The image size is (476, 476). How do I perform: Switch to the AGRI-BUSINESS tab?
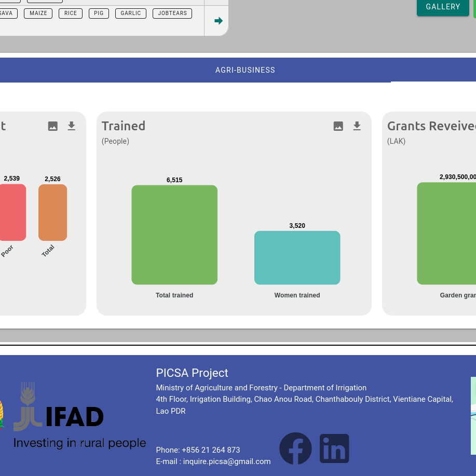point(245,70)
